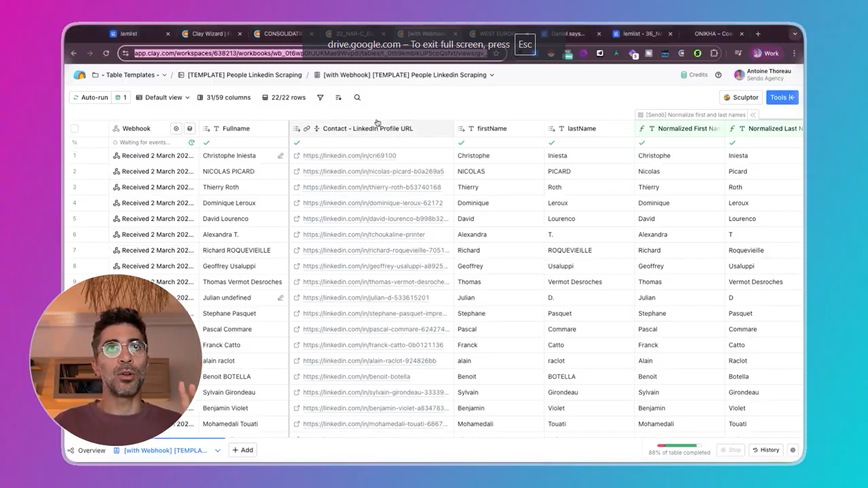Screen dimensions: 868x488
Task: Click the Webhook column target settings icon
Action: [x=177, y=128]
